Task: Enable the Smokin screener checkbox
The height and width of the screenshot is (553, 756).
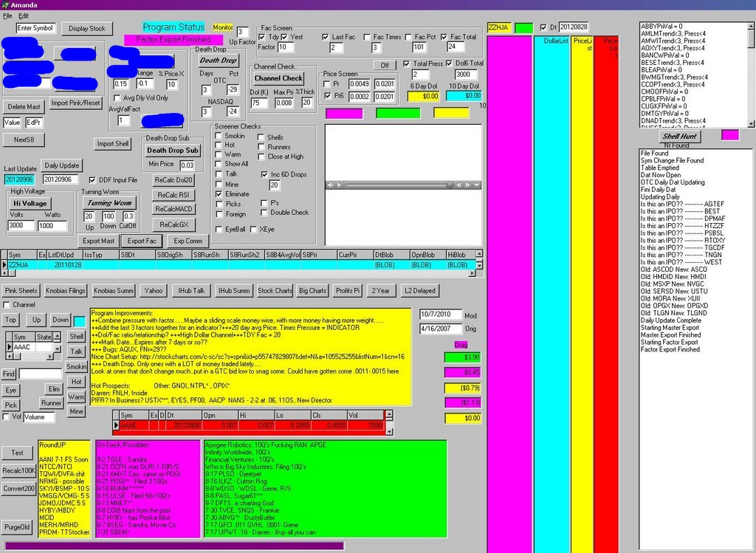Action: pyautogui.click(x=219, y=136)
